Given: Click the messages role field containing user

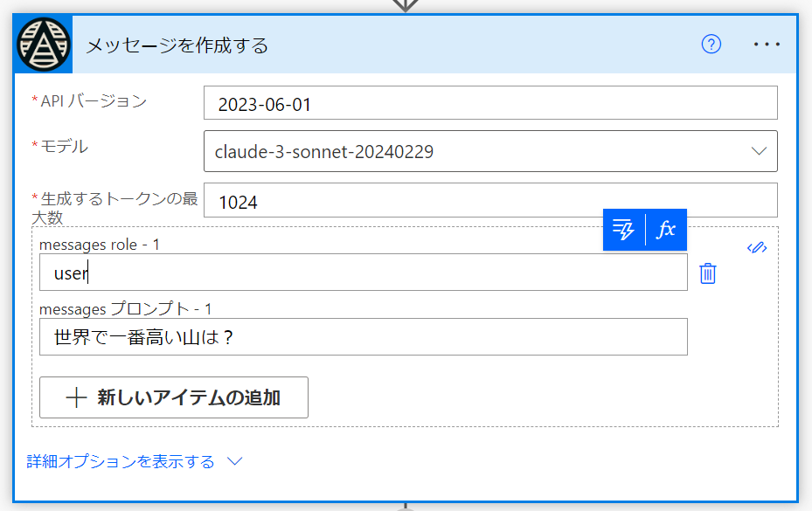Looking at the screenshot, I should tap(363, 273).
